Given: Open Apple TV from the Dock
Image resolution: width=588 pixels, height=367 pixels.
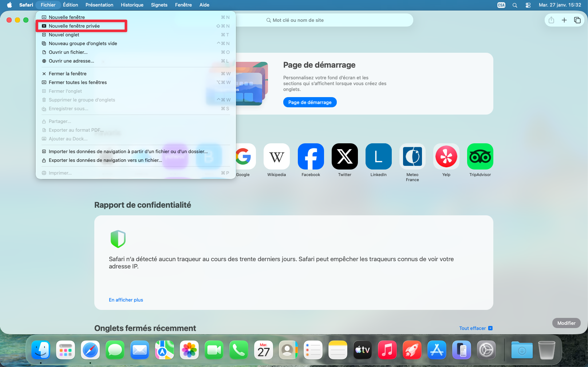Looking at the screenshot, I should [363, 350].
